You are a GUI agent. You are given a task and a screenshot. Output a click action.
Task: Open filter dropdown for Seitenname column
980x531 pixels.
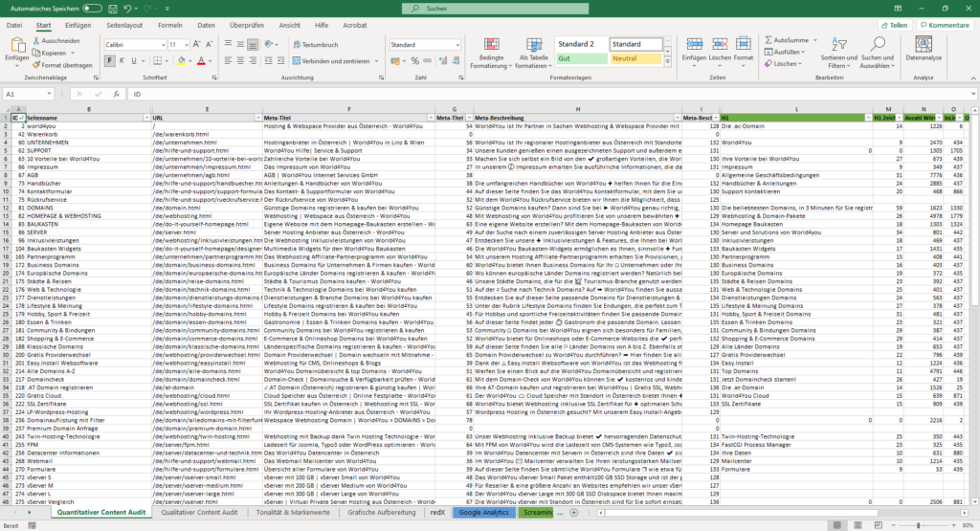(x=146, y=118)
